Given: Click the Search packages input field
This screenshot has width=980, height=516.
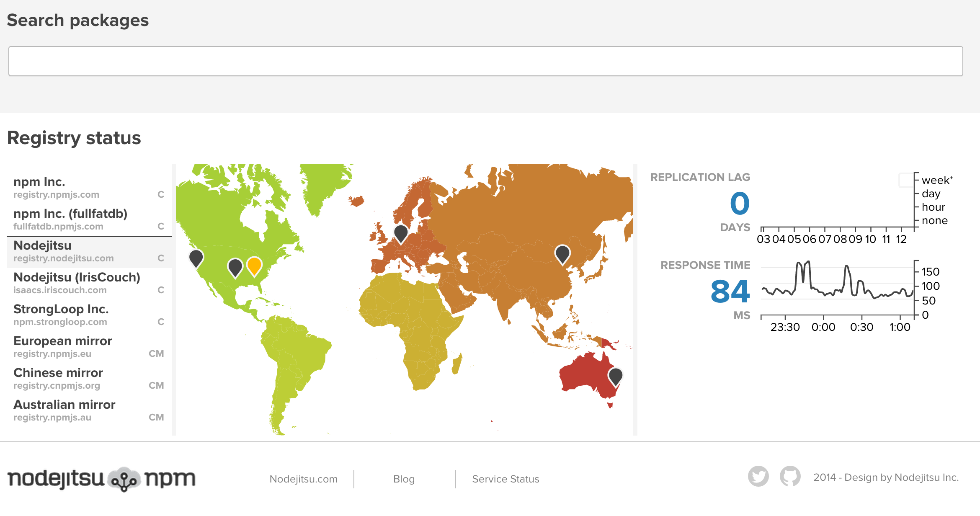Looking at the screenshot, I should pyautogui.click(x=485, y=61).
